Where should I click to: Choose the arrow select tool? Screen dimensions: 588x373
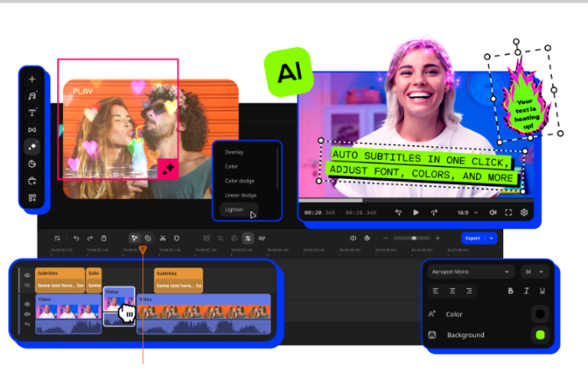134,238
